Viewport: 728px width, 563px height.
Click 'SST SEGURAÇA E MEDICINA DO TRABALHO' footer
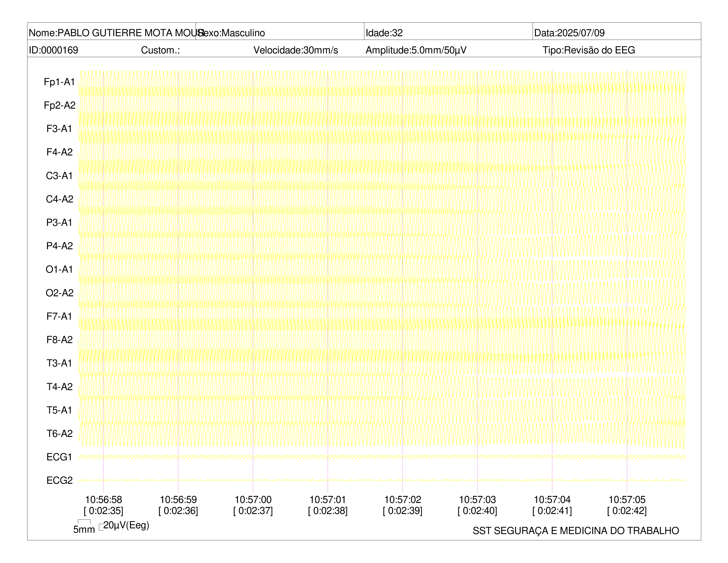(576, 531)
